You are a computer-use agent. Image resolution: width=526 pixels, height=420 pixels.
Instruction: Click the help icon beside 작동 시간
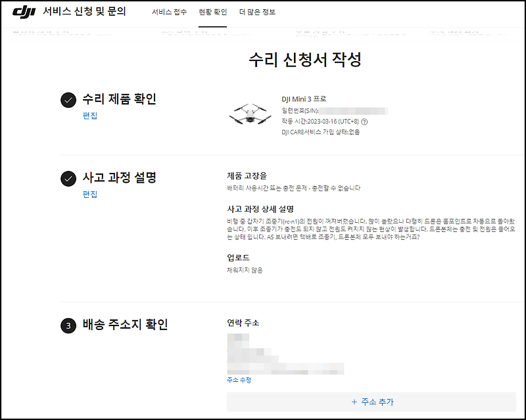tap(364, 122)
